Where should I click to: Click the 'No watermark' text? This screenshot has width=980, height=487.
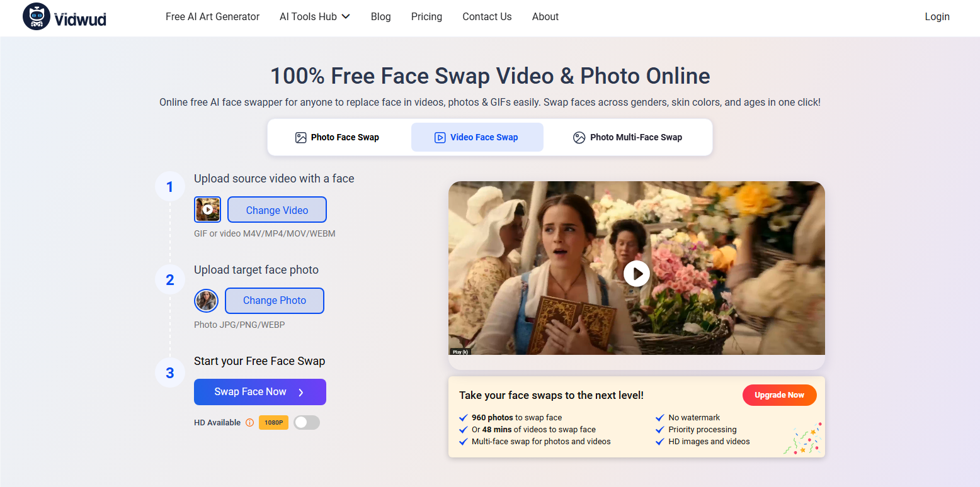(694, 418)
